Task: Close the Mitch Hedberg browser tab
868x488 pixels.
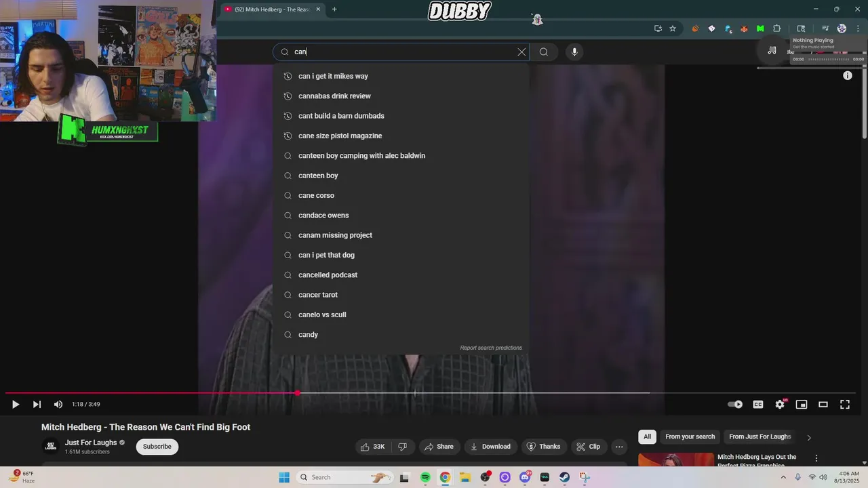Action: pos(318,9)
